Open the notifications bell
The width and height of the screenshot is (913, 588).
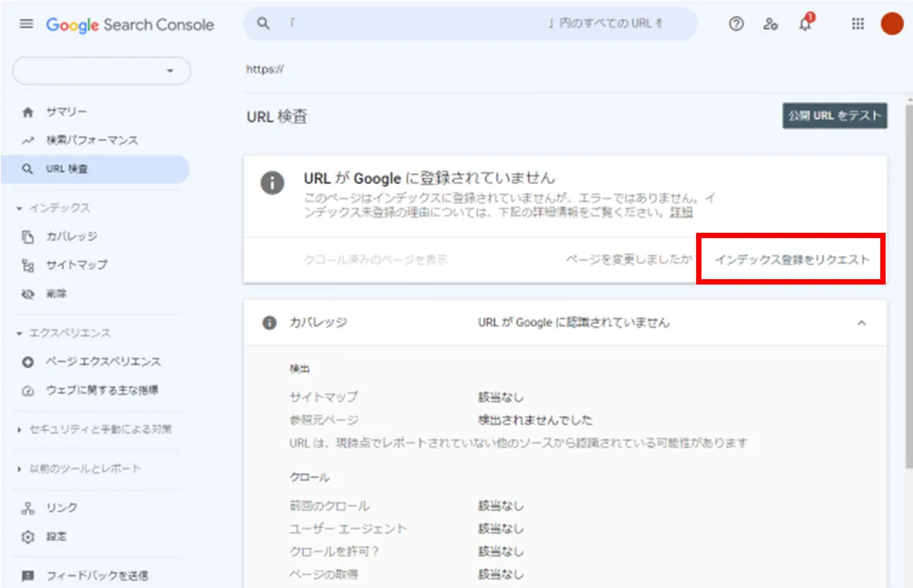pos(806,24)
